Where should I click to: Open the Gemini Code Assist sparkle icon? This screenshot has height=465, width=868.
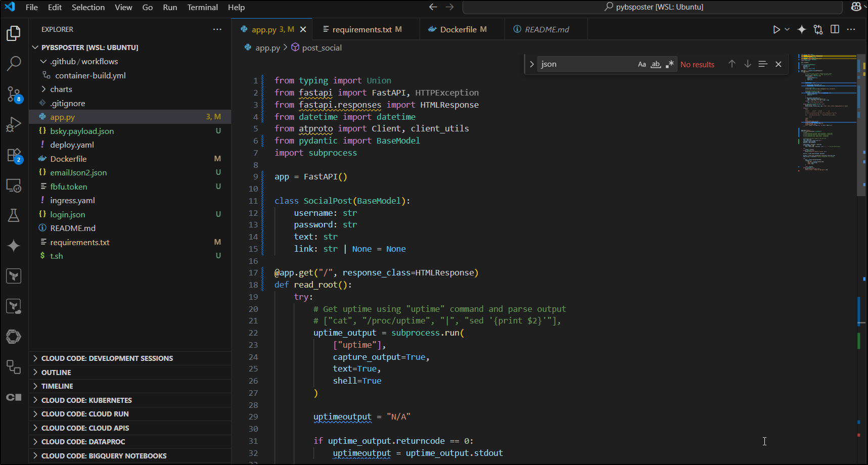pos(14,246)
